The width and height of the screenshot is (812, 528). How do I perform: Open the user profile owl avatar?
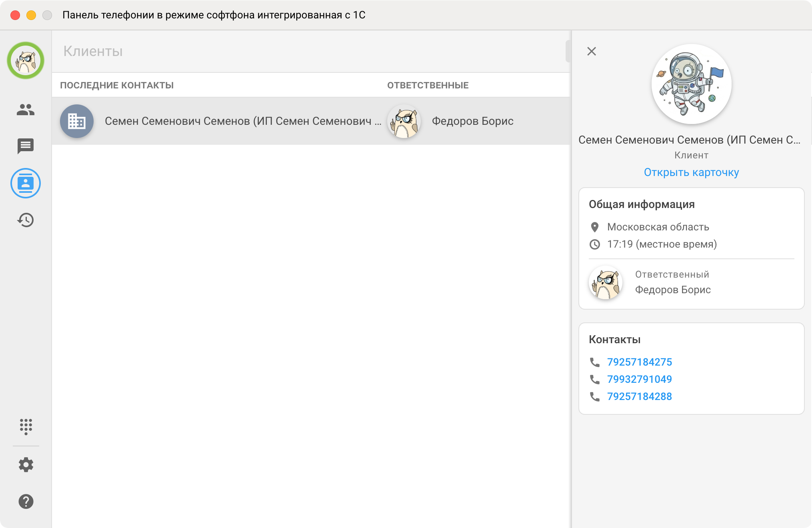[26, 60]
